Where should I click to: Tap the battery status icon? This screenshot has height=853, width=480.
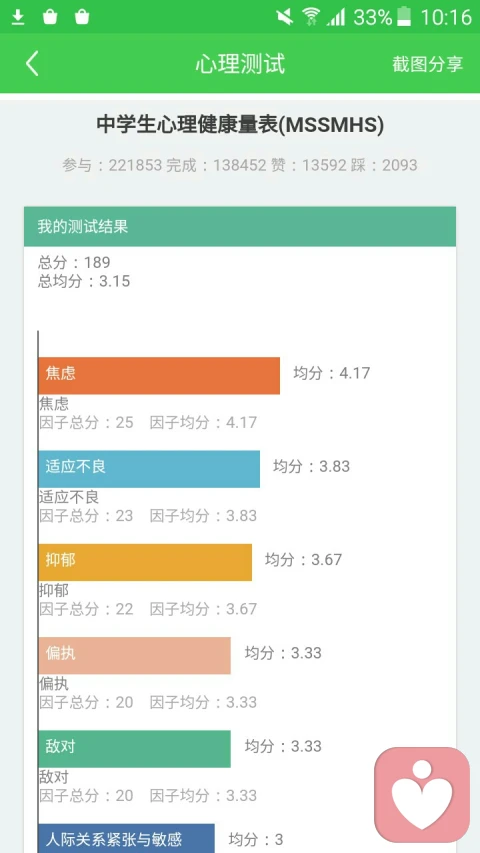pos(404,17)
